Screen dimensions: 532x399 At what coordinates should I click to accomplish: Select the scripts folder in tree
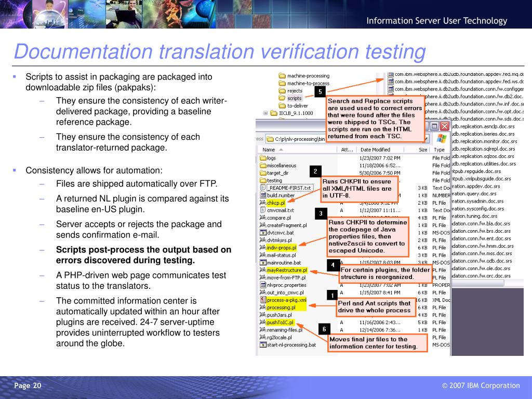(294, 98)
